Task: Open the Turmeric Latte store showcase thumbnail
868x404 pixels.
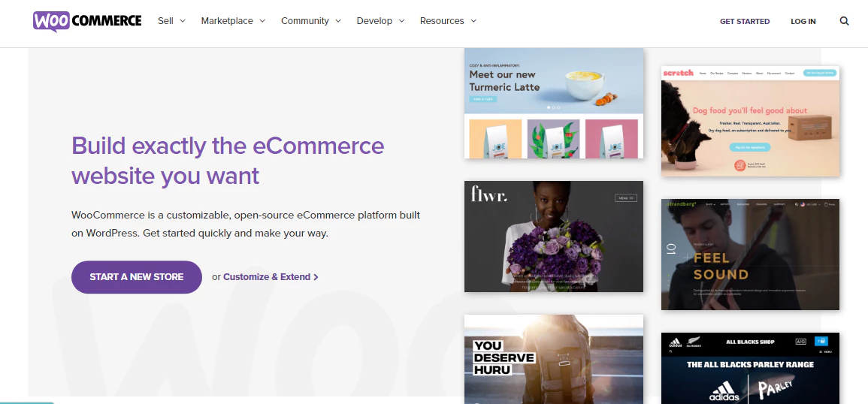Action: click(554, 104)
